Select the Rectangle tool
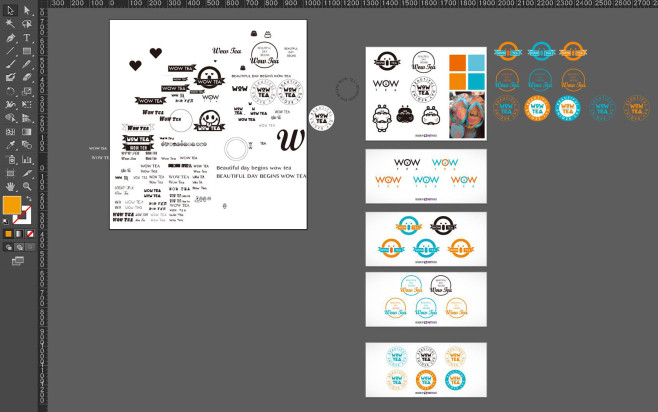658x412 pixels. coord(27,51)
